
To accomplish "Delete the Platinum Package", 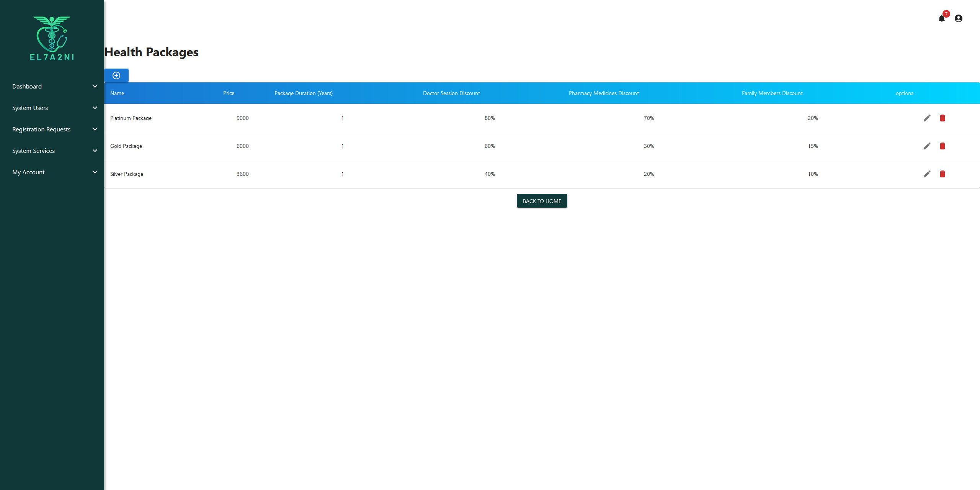I will (x=942, y=118).
